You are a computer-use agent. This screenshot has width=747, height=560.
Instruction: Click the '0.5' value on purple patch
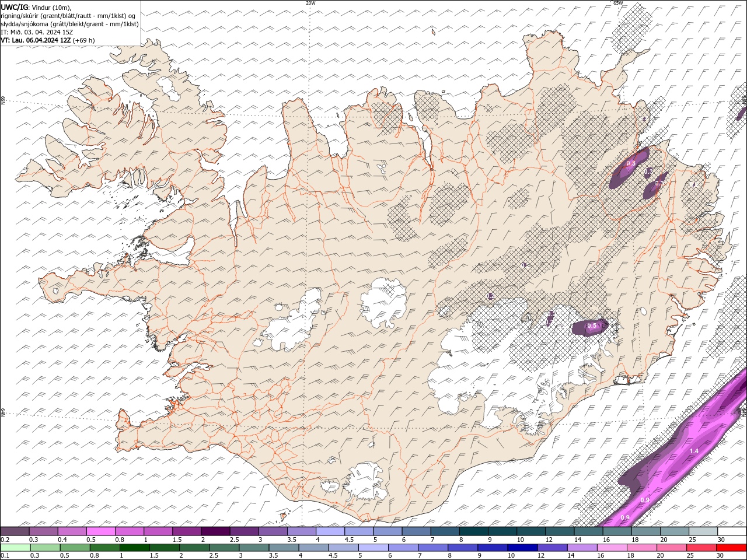(x=592, y=325)
